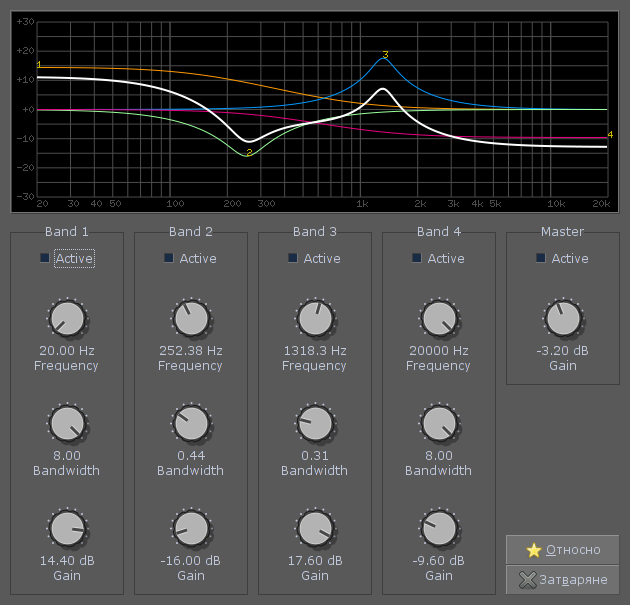Screen dimensions: 630x605
Task: Enable the Band 4 Active checkbox
Action: [x=417, y=258]
